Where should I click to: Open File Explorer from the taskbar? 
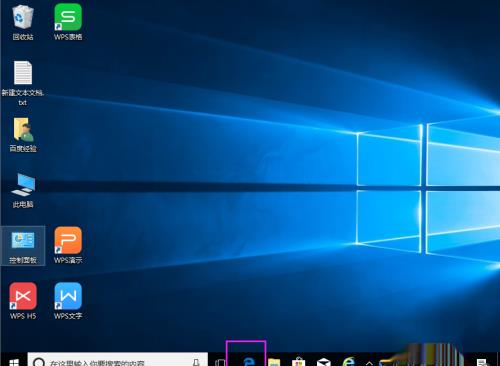pyautogui.click(x=274, y=362)
